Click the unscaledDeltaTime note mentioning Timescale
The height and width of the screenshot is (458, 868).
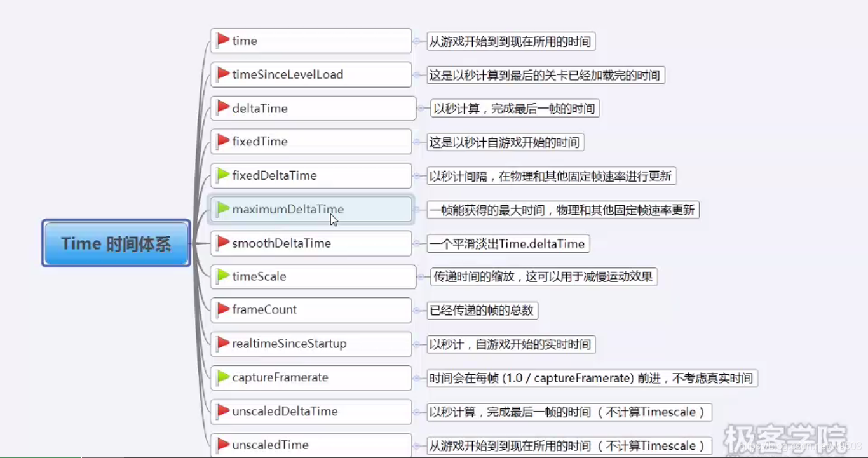coord(569,412)
